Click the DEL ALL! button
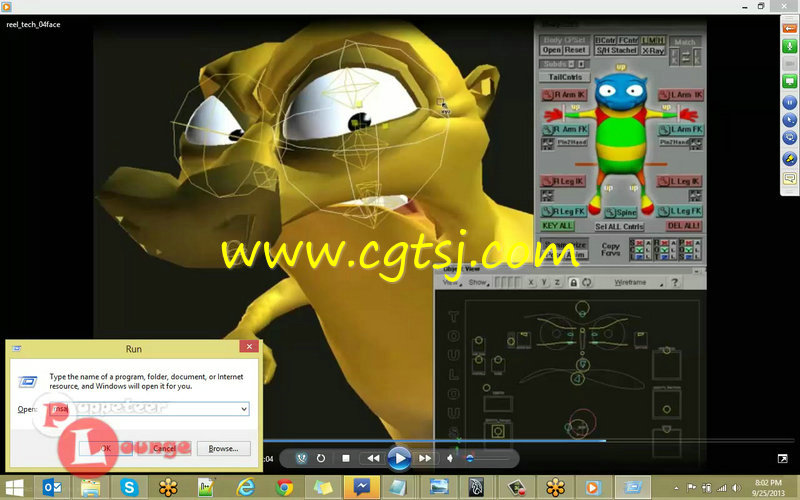 [x=684, y=226]
